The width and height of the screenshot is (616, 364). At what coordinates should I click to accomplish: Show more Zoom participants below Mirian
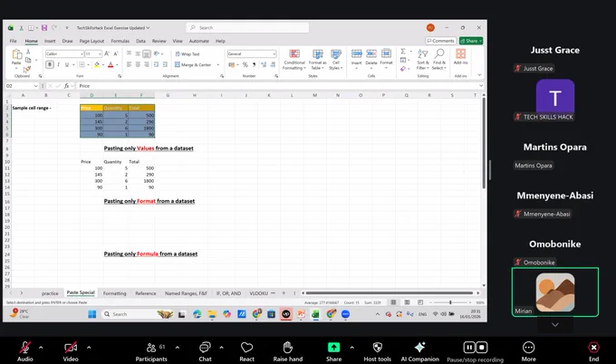click(x=554, y=325)
